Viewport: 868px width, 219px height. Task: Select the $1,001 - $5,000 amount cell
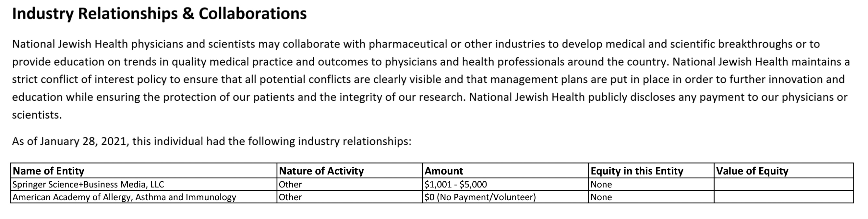(506, 184)
